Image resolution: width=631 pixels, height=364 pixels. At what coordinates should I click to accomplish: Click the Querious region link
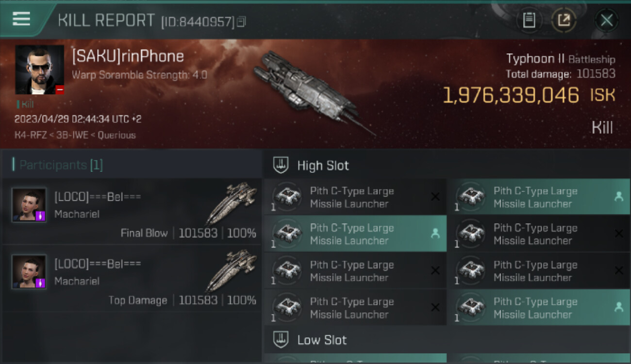pyautogui.click(x=116, y=135)
